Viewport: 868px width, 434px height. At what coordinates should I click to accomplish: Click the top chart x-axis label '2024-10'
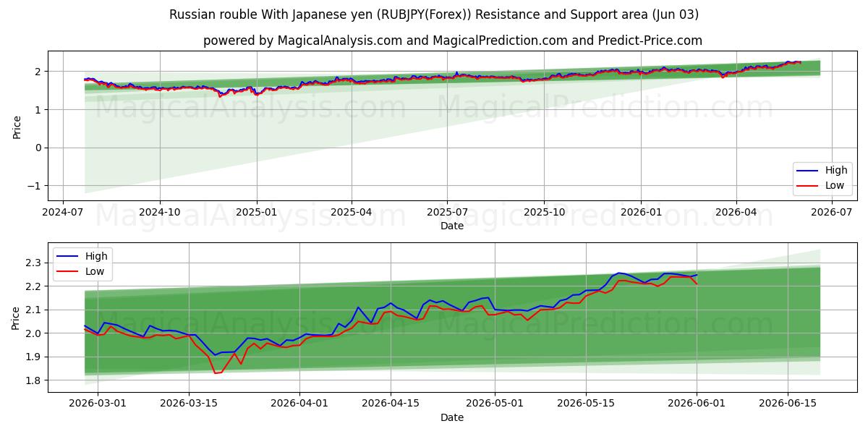coord(159,212)
